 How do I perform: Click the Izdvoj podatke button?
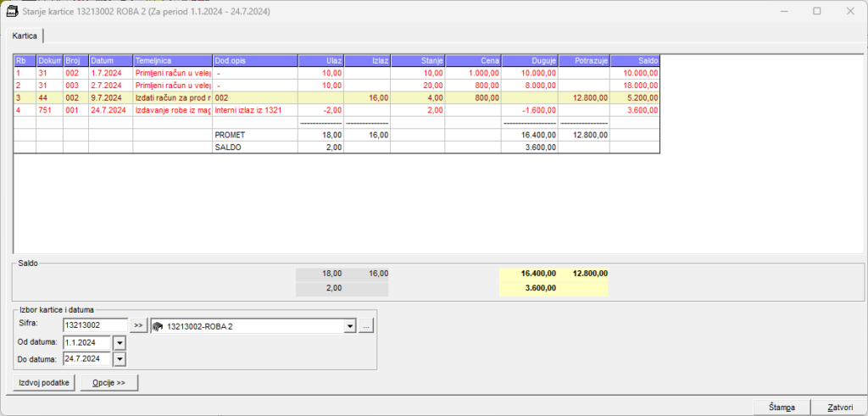point(42,383)
